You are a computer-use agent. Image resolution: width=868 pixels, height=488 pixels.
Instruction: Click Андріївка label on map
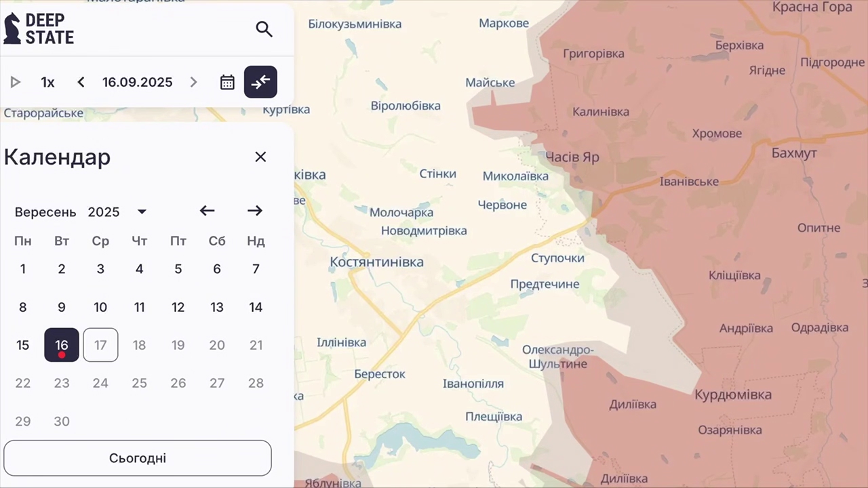[x=747, y=328]
